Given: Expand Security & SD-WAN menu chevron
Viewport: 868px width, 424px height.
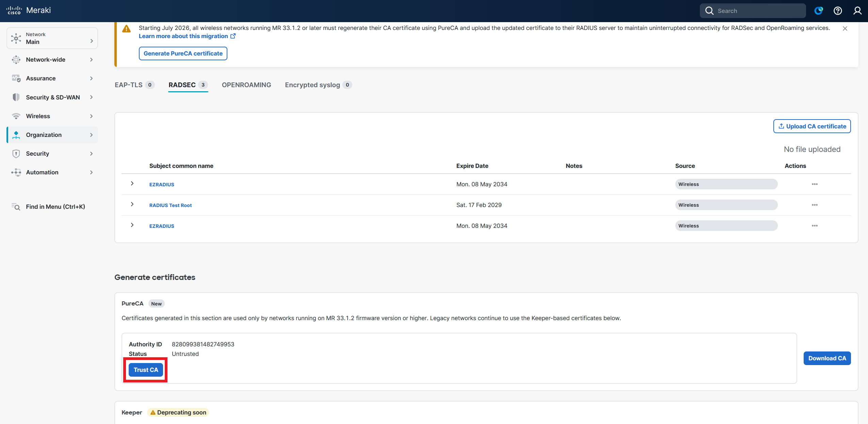Looking at the screenshot, I should 91,97.
